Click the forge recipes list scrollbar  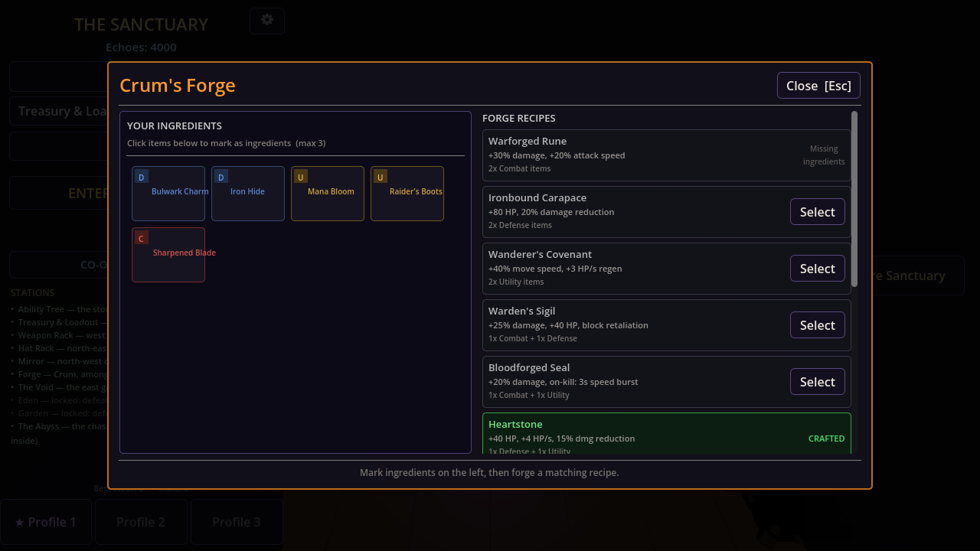(854, 199)
